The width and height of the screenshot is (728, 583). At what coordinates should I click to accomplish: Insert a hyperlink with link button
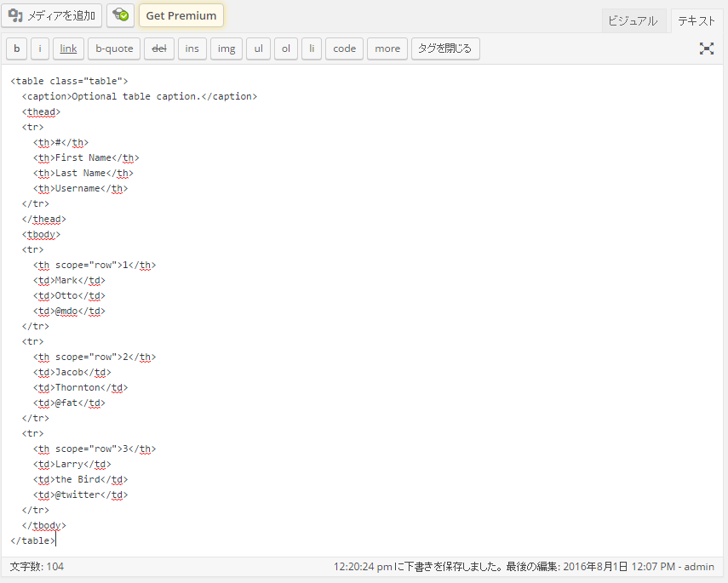[x=68, y=49]
